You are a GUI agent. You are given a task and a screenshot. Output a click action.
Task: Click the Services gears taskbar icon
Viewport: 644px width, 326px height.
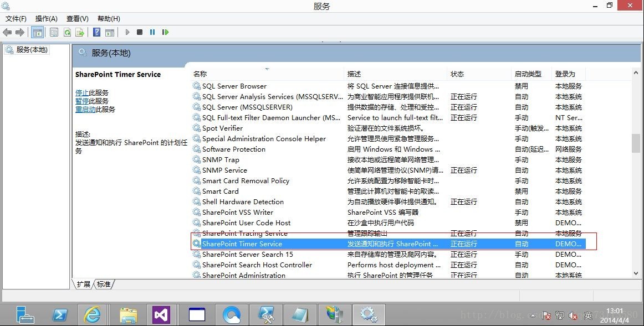(369, 315)
